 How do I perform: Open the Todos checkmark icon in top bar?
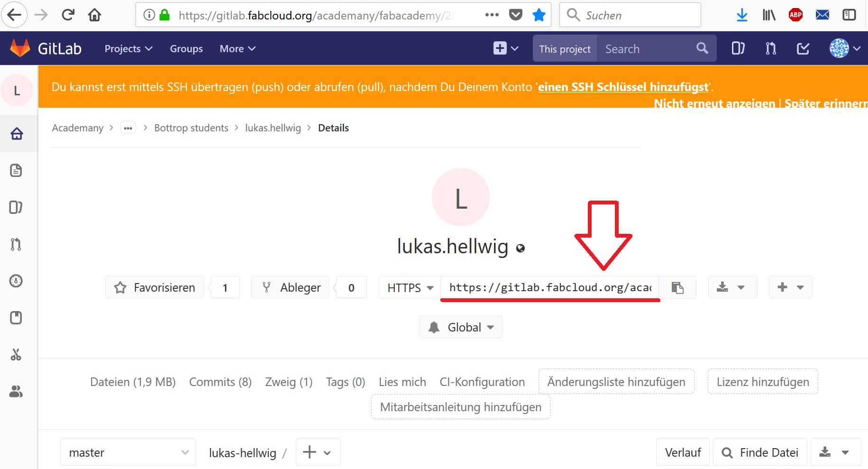(802, 48)
